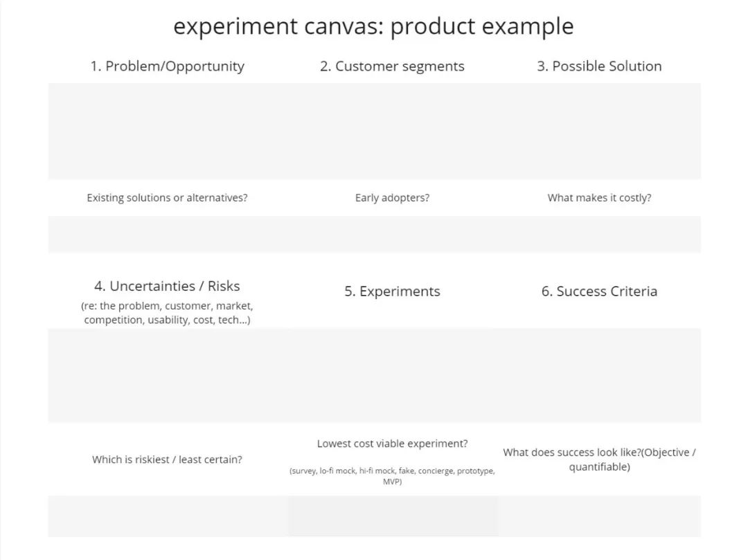Select 'What does success look like?' text
The image size is (748, 560).
point(572,452)
